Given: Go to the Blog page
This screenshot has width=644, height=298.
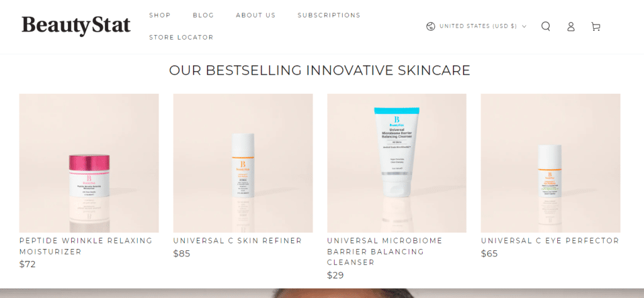Looking at the screenshot, I should point(203,15).
